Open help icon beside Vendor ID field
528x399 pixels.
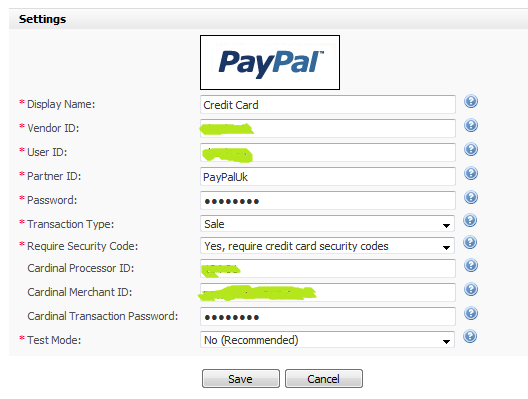pos(471,125)
